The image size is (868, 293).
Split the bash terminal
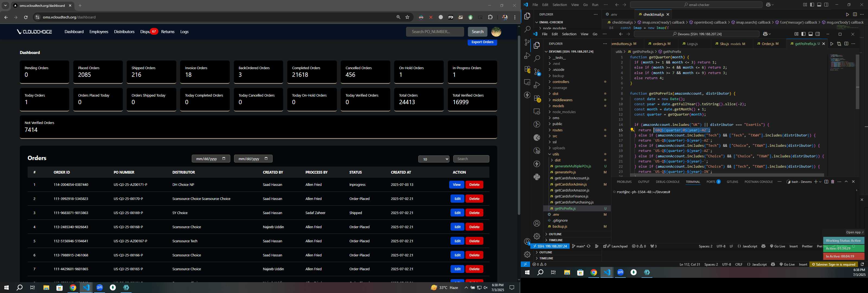pyautogui.click(x=826, y=182)
